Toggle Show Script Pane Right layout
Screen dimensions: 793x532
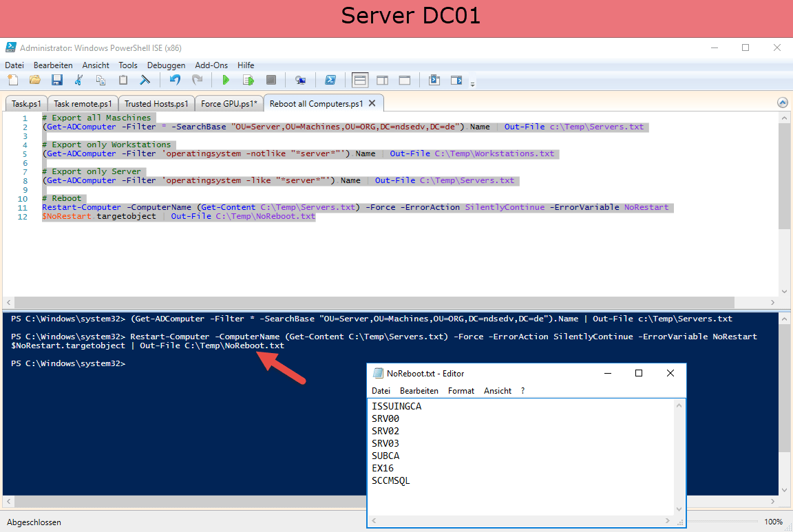(x=382, y=80)
